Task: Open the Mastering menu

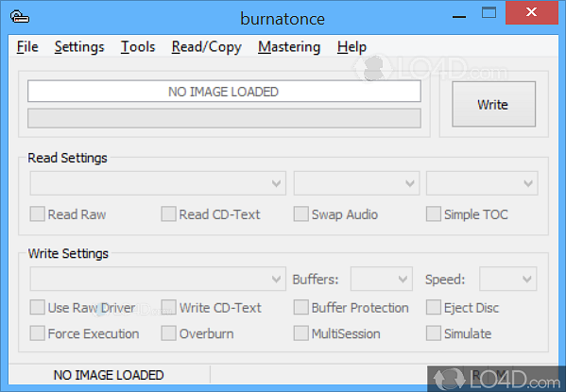Action: click(289, 47)
